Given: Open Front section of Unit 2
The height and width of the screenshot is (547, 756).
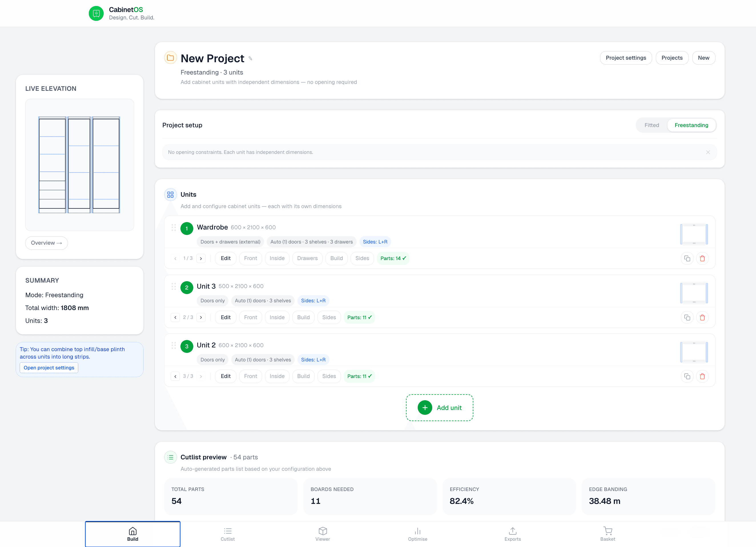Looking at the screenshot, I should (250, 376).
